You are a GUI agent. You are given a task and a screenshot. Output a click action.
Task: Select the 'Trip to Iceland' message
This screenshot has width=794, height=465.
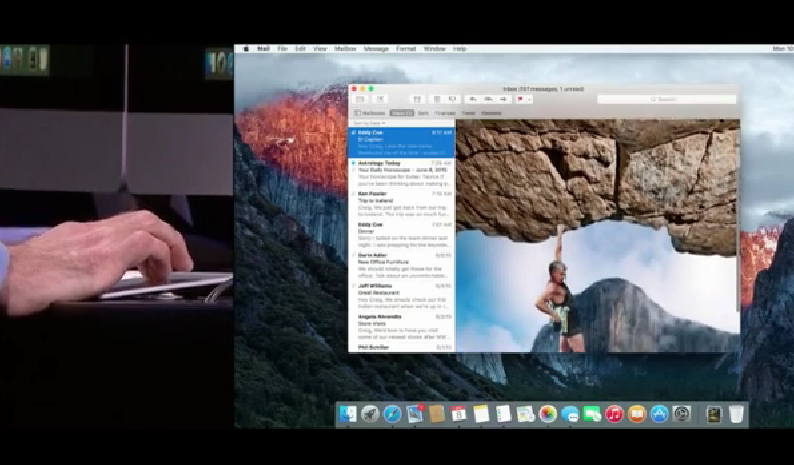pos(402,204)
